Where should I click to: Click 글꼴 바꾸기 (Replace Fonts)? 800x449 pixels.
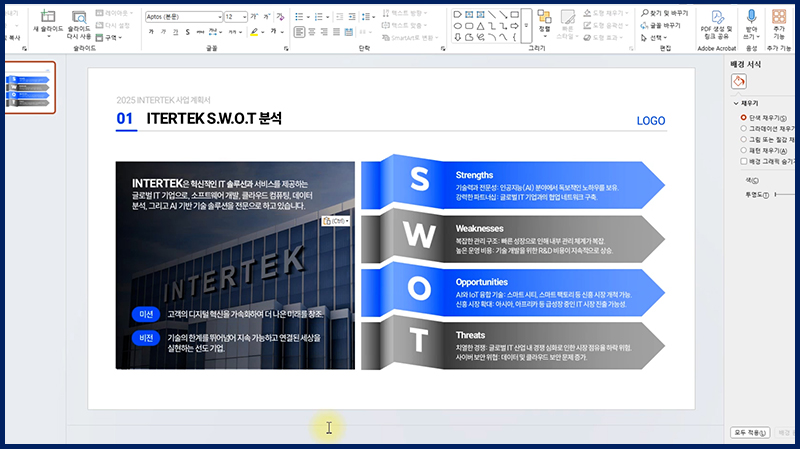tap(661, 26)
